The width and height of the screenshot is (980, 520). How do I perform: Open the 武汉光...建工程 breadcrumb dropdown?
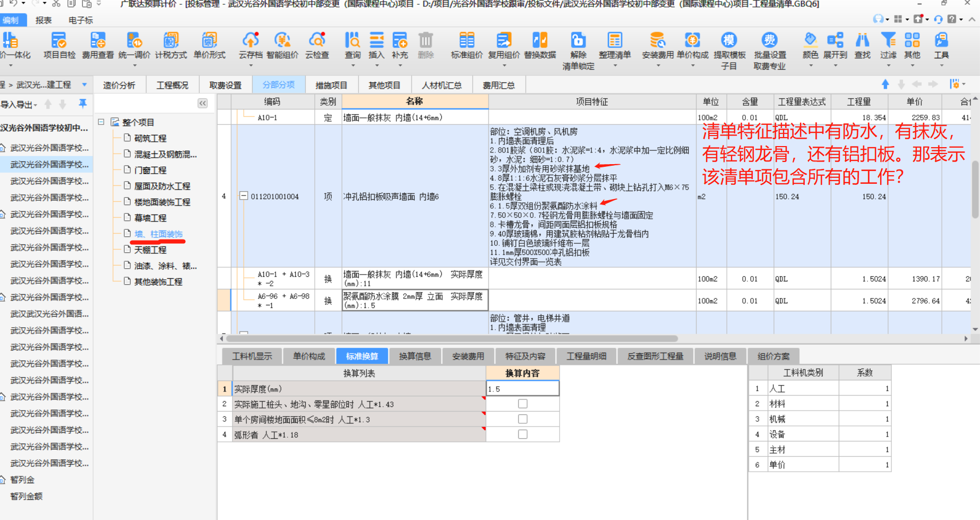(84, 84)
